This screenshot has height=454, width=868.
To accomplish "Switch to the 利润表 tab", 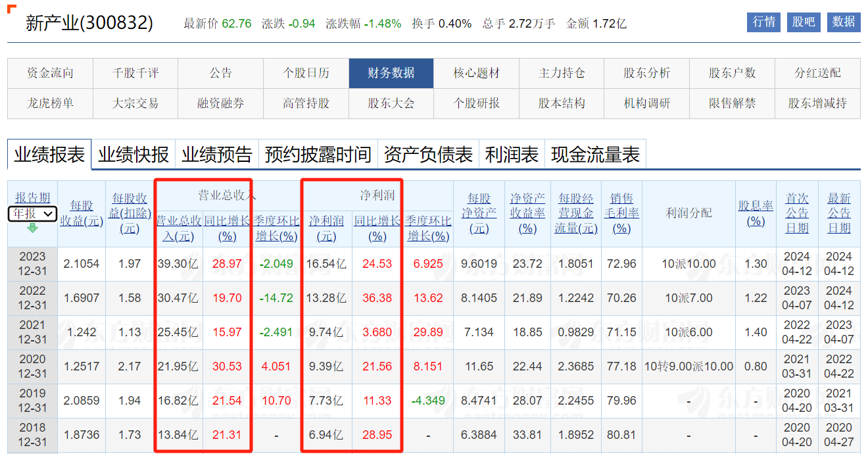I will [x=512, y=155].
